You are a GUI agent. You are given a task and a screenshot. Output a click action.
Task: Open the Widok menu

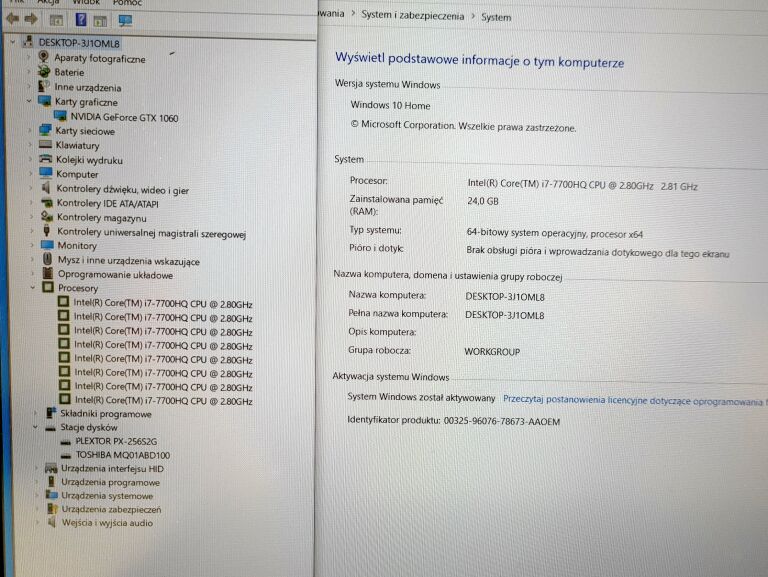pyautogui.click(x=86, y=2)
